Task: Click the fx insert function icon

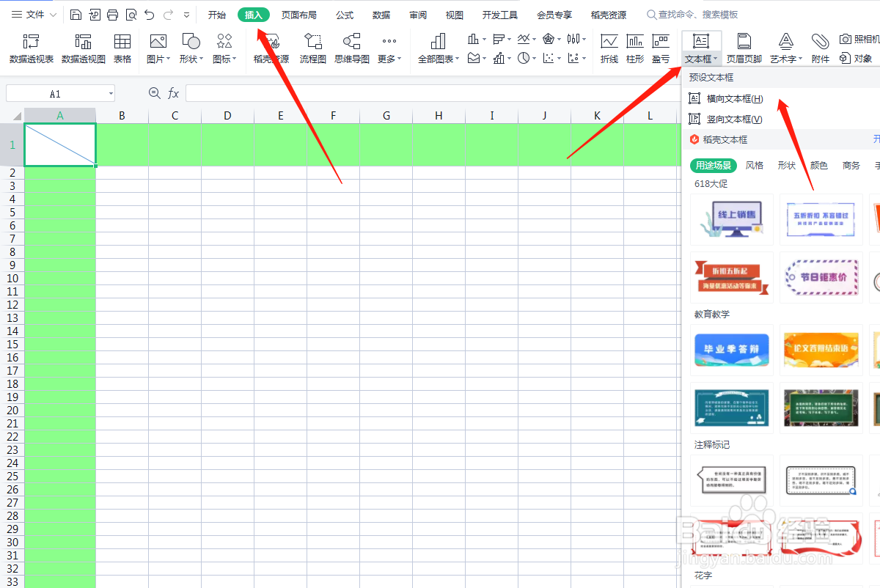Action: click(174, 93)
